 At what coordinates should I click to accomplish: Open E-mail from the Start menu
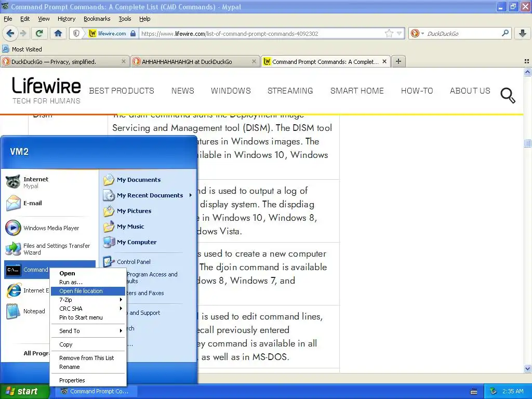50,203
